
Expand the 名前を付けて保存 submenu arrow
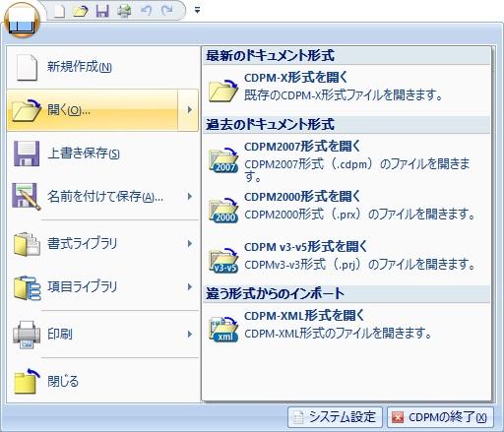[189, 197]
